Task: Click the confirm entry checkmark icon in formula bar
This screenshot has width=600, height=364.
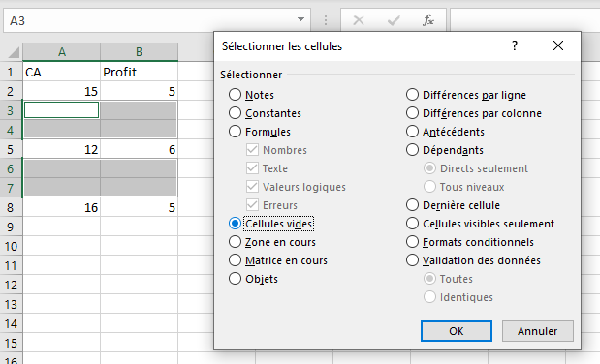Action: point(394,20)
